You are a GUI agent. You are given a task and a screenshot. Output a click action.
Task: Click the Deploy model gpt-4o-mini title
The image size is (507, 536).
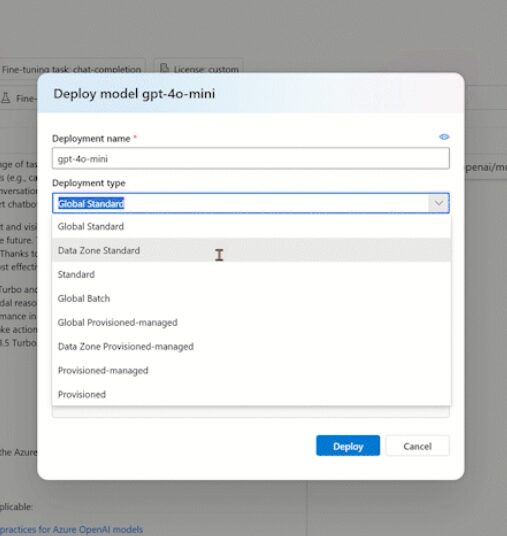(x=134, y=94)
